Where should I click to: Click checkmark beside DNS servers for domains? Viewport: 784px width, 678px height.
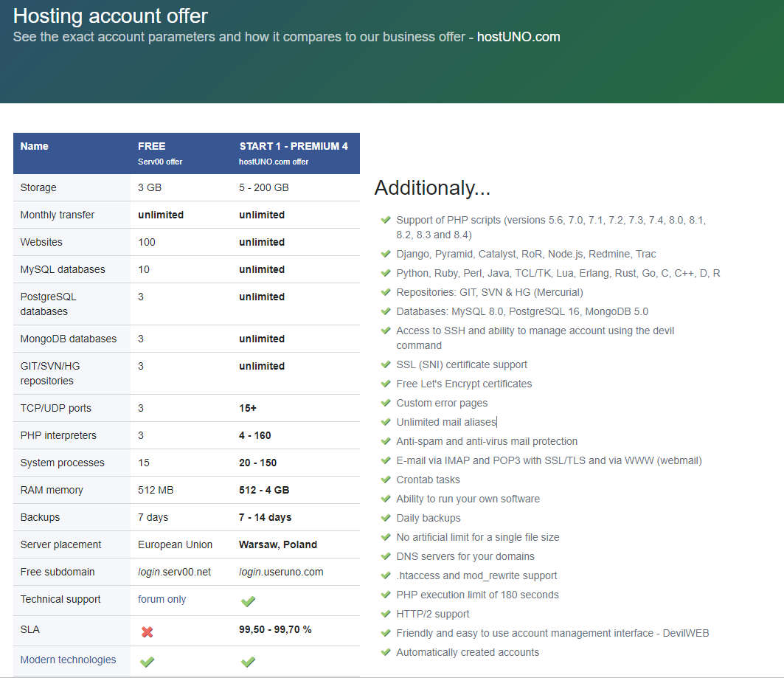click(386, 556)
